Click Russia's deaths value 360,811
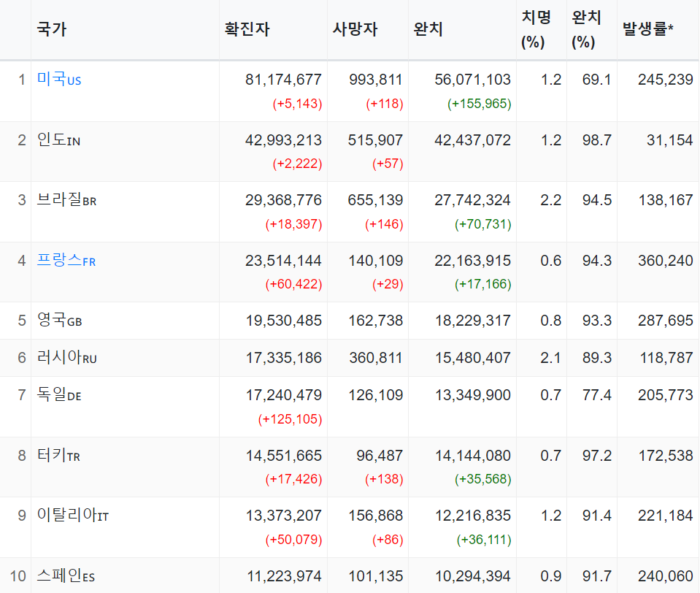Image resolution: width=700 pixels, height=593 pixels. pos(376,358)
